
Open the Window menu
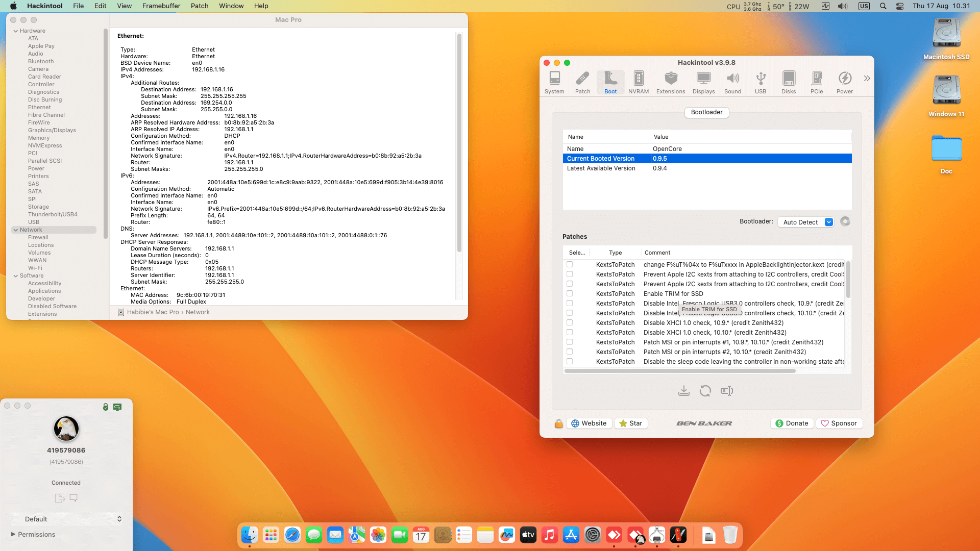point(231,6)
